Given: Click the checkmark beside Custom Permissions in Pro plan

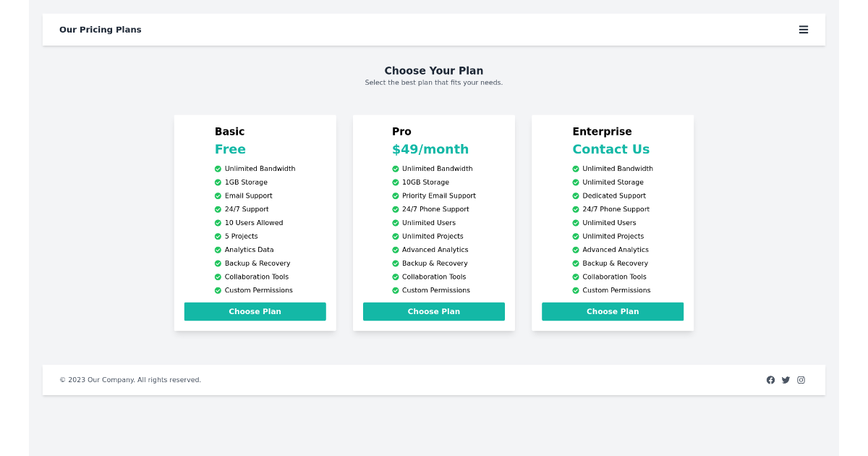Looking at the screenshot, I should [395, 290].
